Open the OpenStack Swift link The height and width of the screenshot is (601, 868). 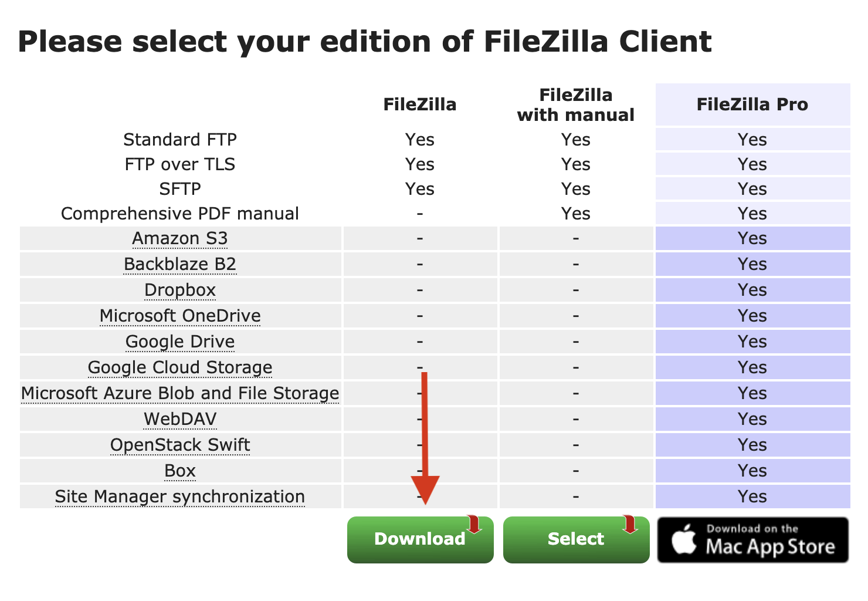[x=180, y=445]
